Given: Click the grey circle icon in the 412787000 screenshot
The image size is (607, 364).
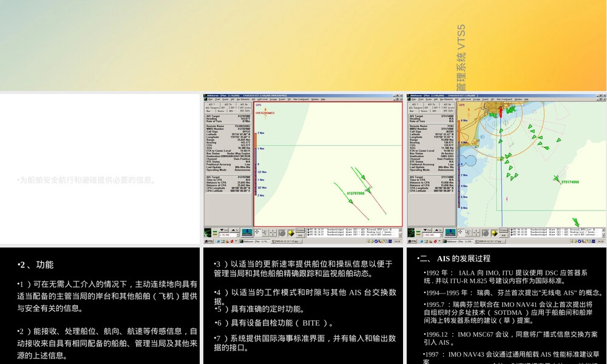Looking at the screenshot, I should [x=282, y=233].
